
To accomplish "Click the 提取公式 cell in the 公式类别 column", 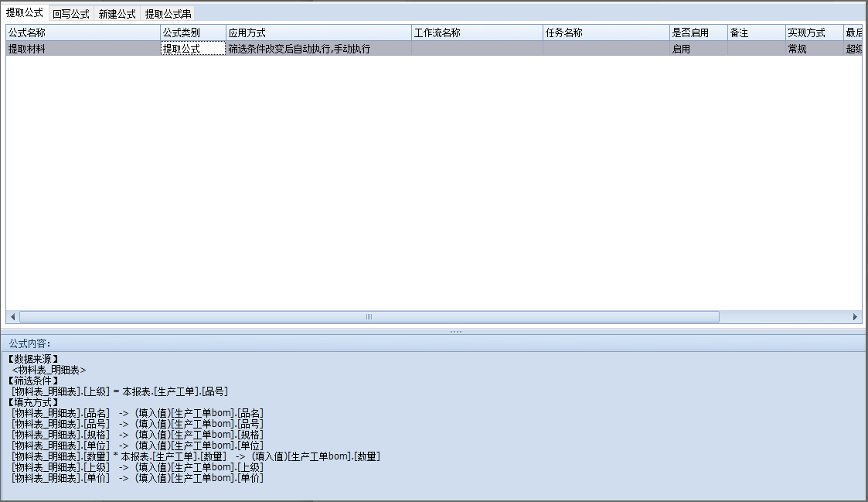I will coord(192,48).
